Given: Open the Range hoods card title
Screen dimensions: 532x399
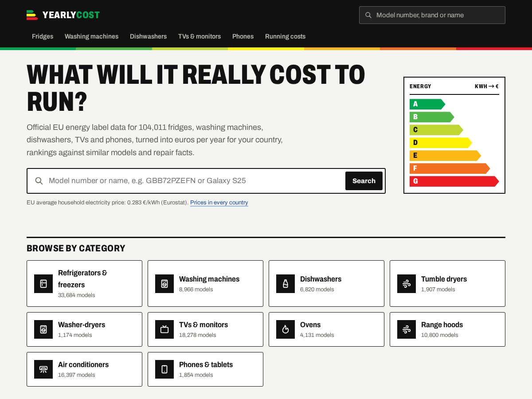Looking at the screenshot, I should coord(442,325).
